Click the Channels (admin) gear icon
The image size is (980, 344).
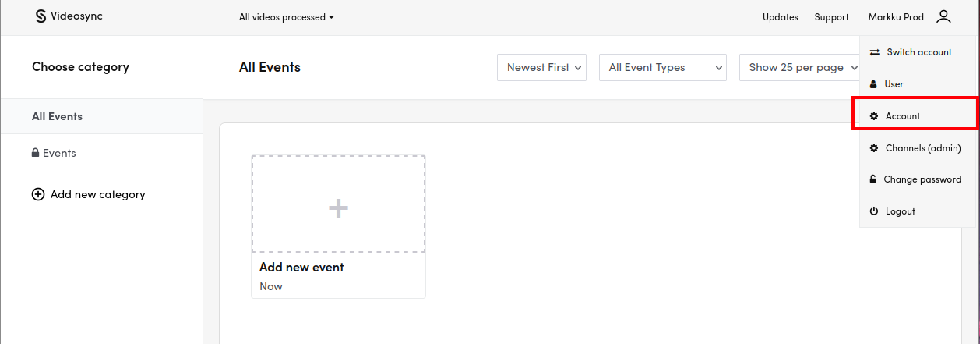(874, 148)
